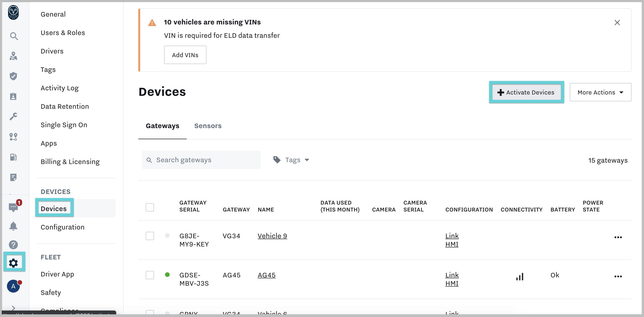The image size is (644, 317).
Task: Open Drivers settings
Action: (x=52, y=51)
